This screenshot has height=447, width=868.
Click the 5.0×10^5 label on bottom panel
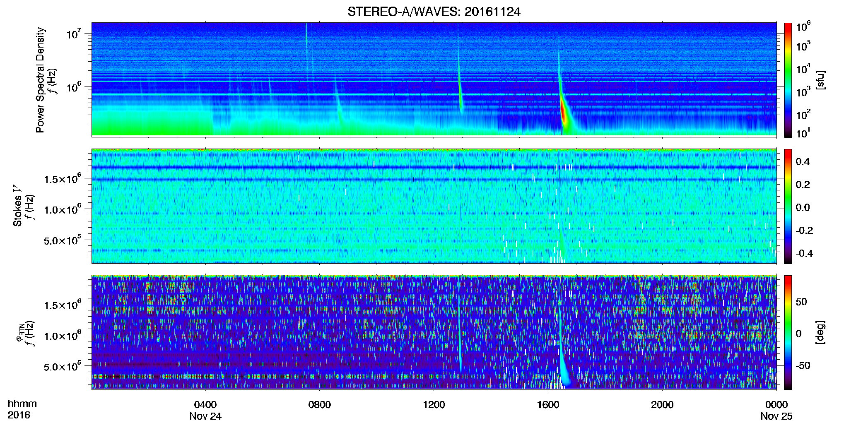(x=63, y=366)
